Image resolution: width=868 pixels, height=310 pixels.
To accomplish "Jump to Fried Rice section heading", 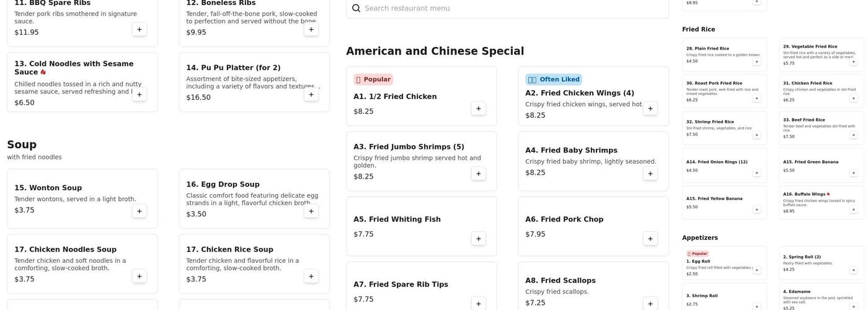I will pyautogui.click(x=699, y=29).
